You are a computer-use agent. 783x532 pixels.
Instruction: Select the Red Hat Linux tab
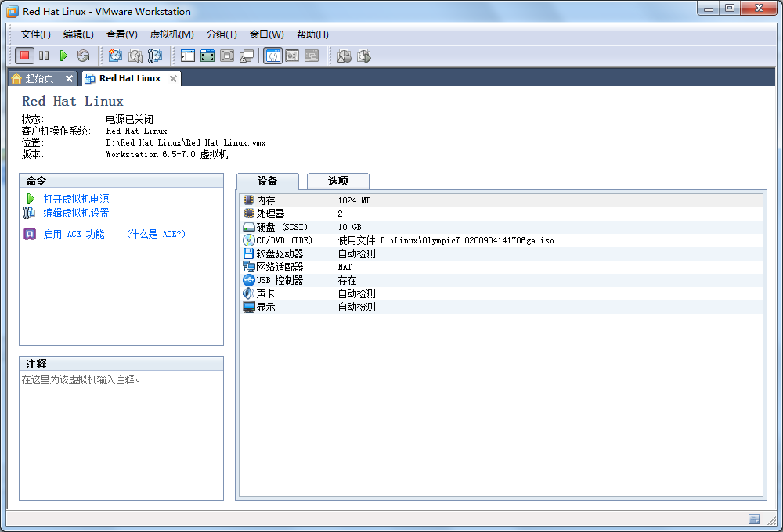click(x=130, y=78)
